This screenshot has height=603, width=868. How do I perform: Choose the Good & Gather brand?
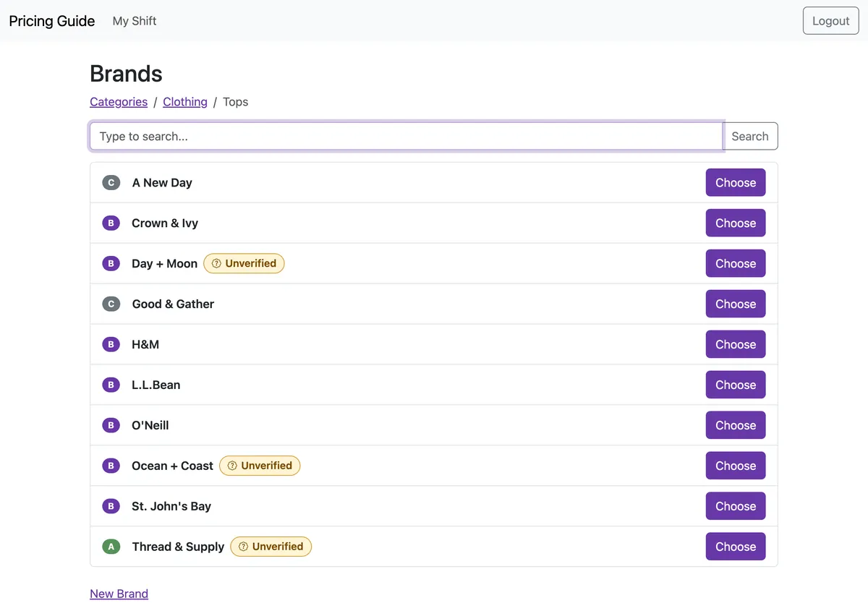click(736, 304)
